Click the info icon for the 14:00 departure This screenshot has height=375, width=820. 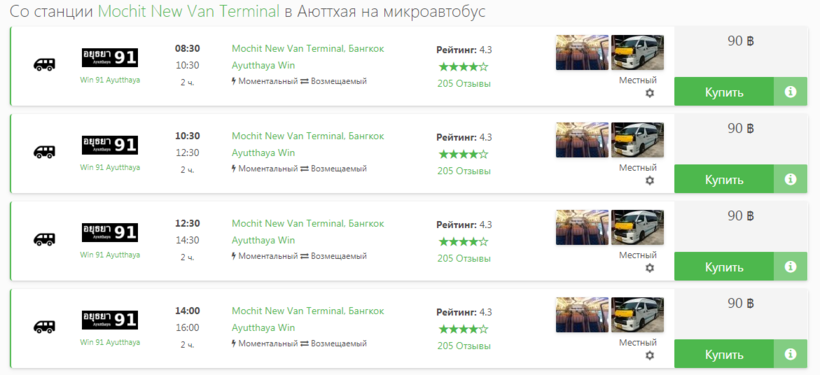click(x=790, y=354)
